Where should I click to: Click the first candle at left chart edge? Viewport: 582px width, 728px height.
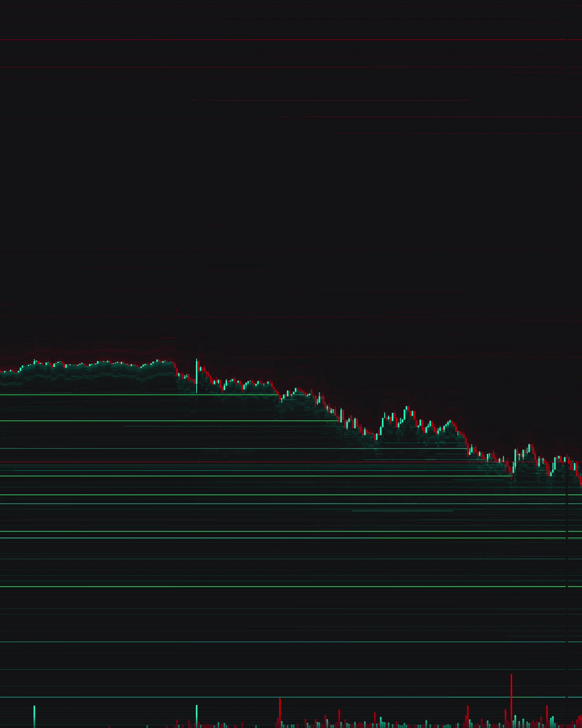[1, 372]
